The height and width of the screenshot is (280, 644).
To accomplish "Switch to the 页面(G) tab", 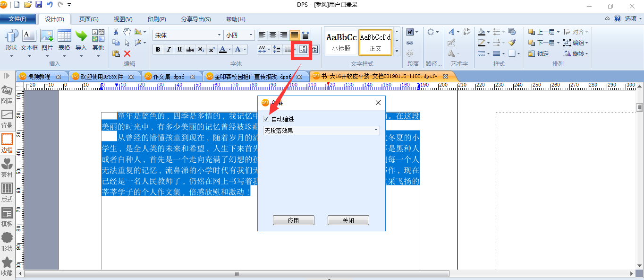I will [x=89, y=19].
